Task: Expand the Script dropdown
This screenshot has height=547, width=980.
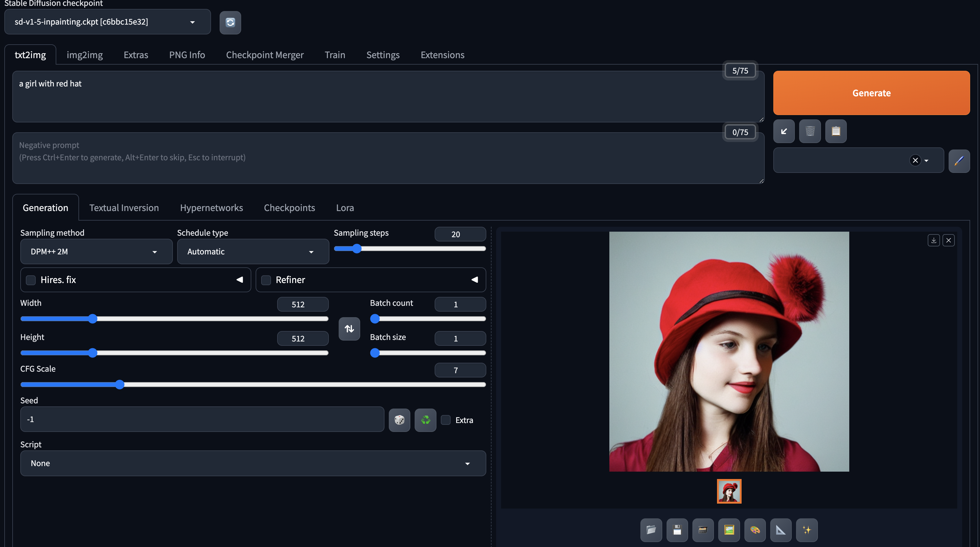Action: 253,463
